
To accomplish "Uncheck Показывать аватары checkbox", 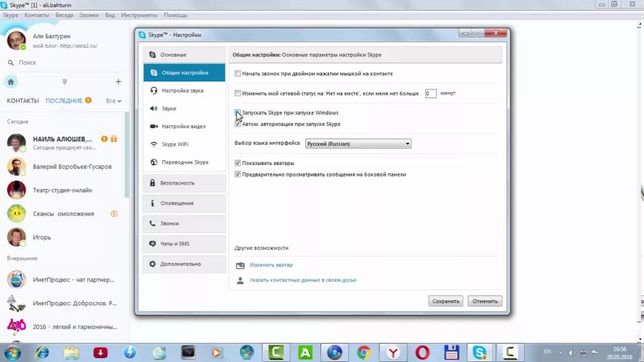I will (238, 163).
